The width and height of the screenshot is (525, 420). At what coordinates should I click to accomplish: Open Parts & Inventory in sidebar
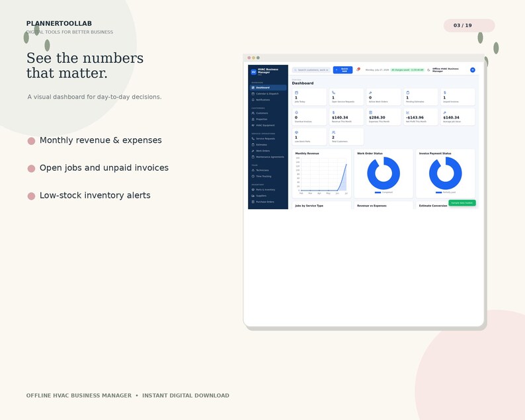[268, 190]
